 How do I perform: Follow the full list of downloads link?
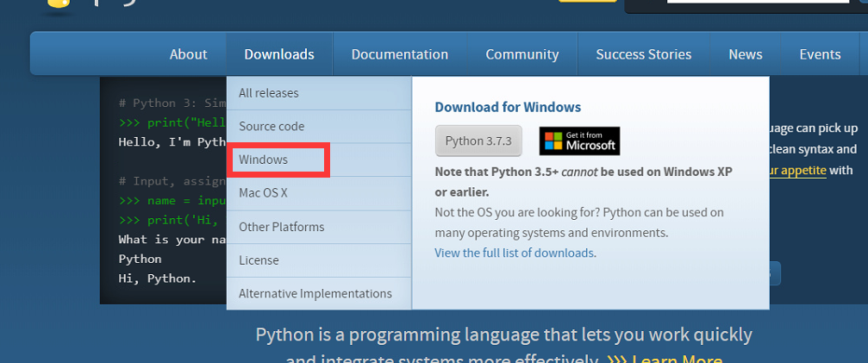pos(515,253)
